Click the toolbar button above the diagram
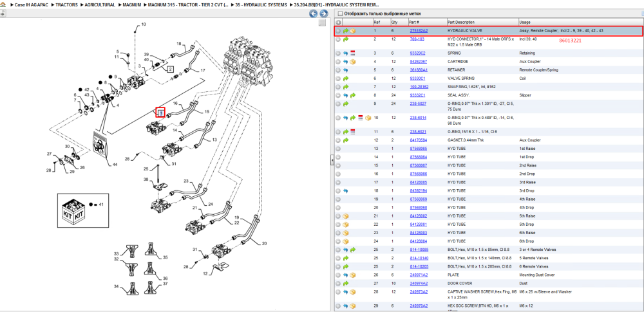 pyautogui.click(x=2, y=14)
